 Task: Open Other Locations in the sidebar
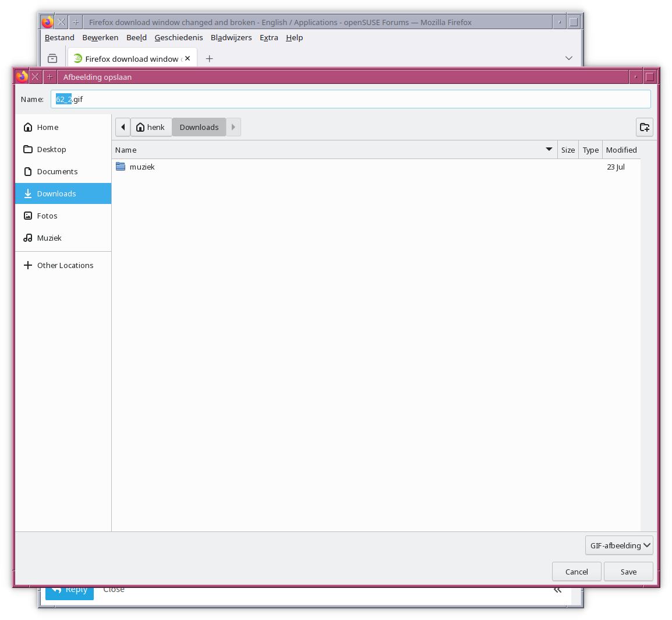point(63,265)
